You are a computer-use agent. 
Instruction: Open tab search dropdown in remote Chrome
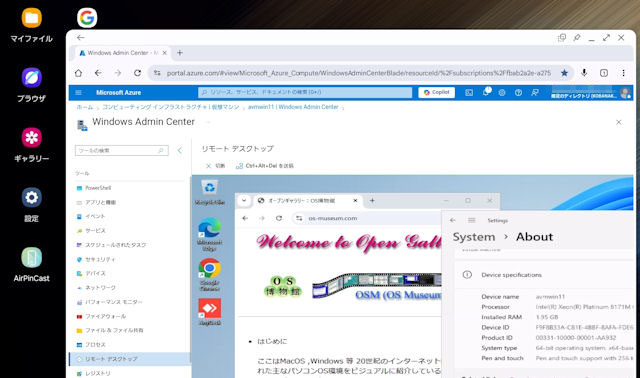(x=244, y=200)
